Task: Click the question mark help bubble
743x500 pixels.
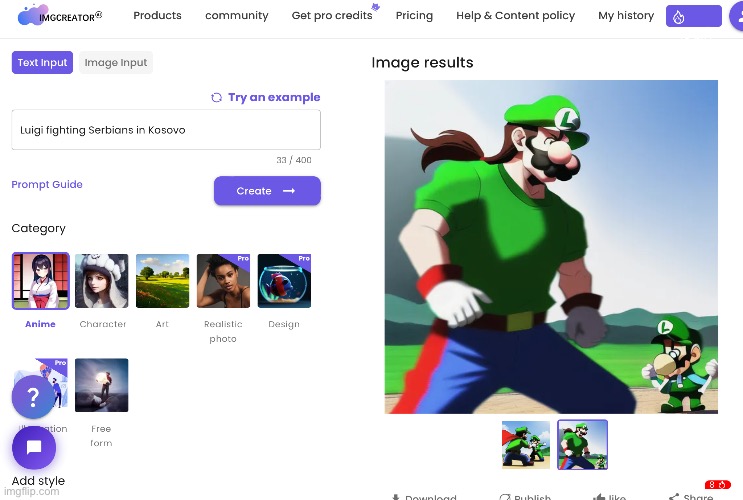Action: (33, 397)
